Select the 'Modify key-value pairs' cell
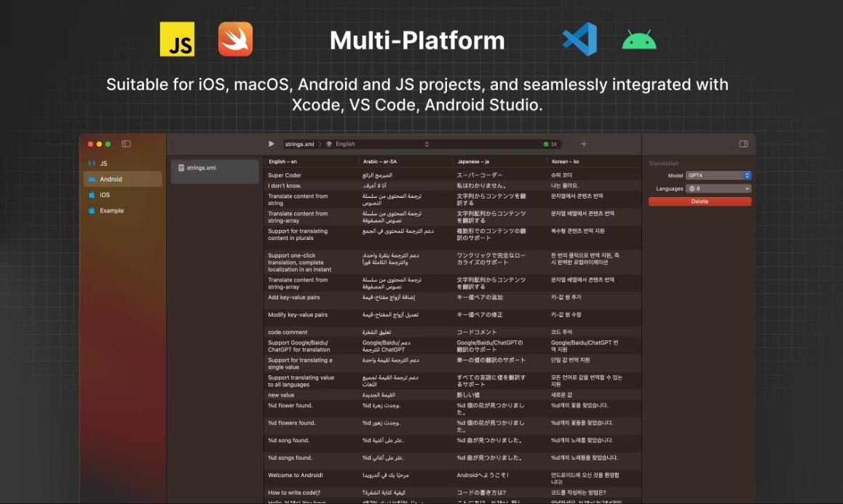The height and width of the screenshot is (504, 843). tap(297, 315)
